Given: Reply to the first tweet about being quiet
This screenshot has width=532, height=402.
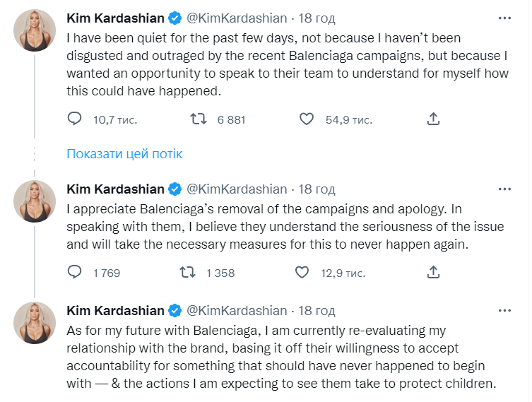Looking at the screenshot, I should tap(75, 119).
